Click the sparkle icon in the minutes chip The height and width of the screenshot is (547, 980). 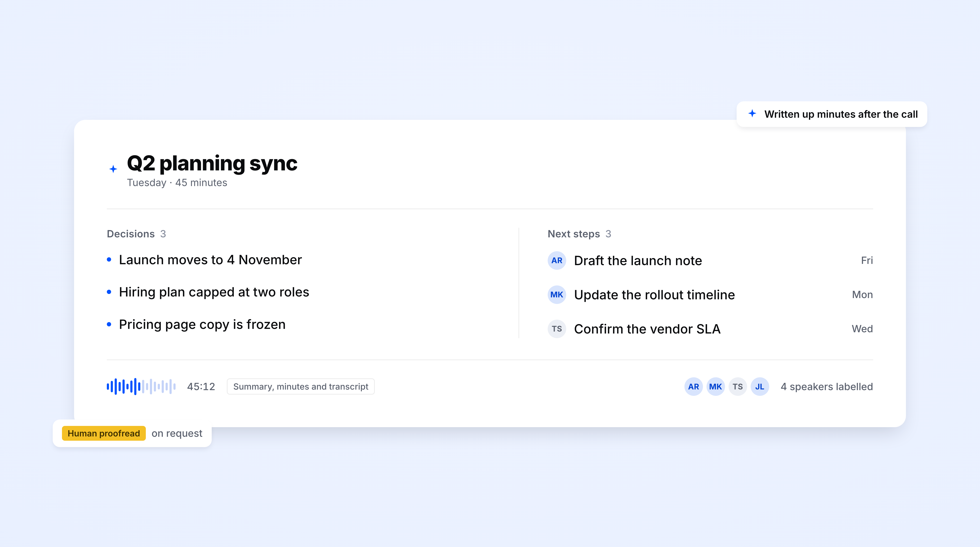click(752, 113)
